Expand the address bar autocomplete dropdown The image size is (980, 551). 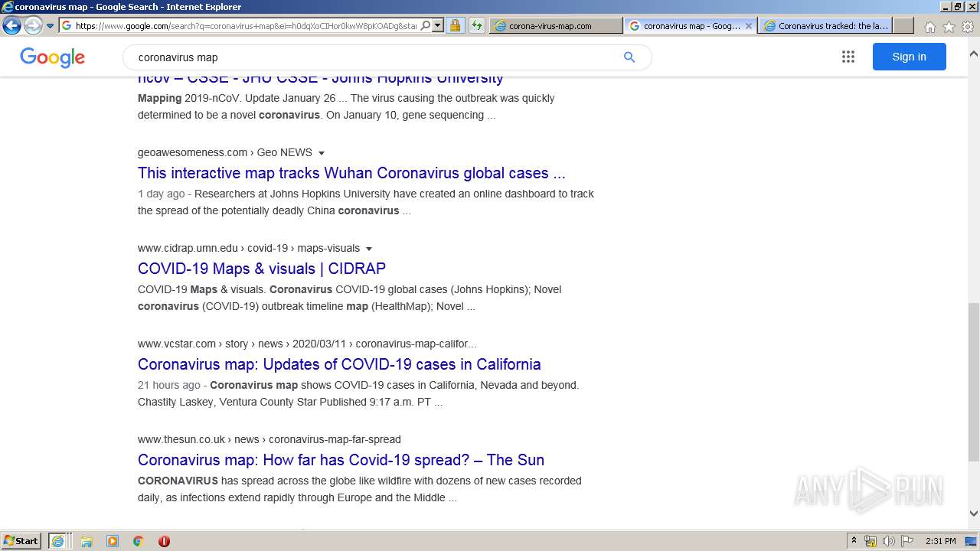point(438,25)
